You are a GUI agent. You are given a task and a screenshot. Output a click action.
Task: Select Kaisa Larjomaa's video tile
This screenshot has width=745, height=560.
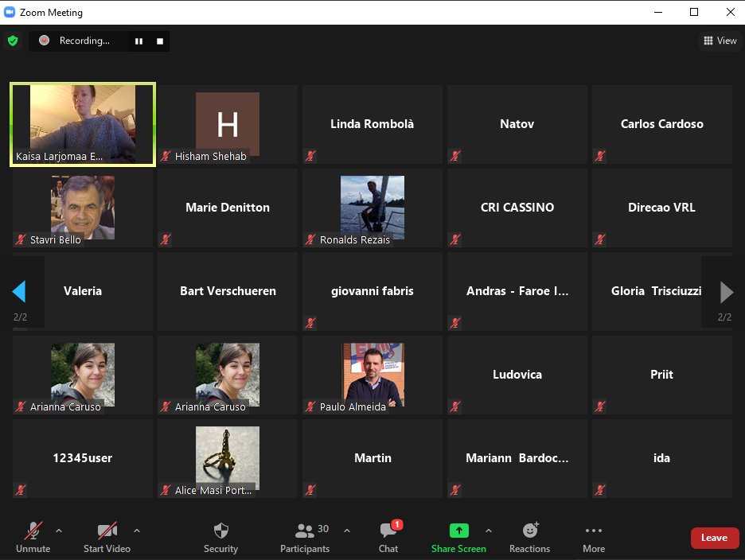tap(83, 124)
